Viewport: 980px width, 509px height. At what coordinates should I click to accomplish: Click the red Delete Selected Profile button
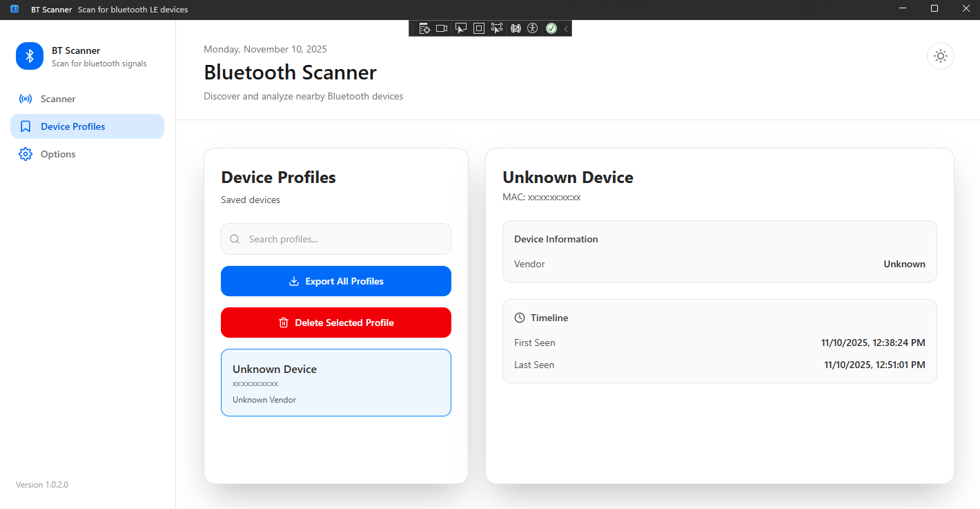(x=335, y=323)
